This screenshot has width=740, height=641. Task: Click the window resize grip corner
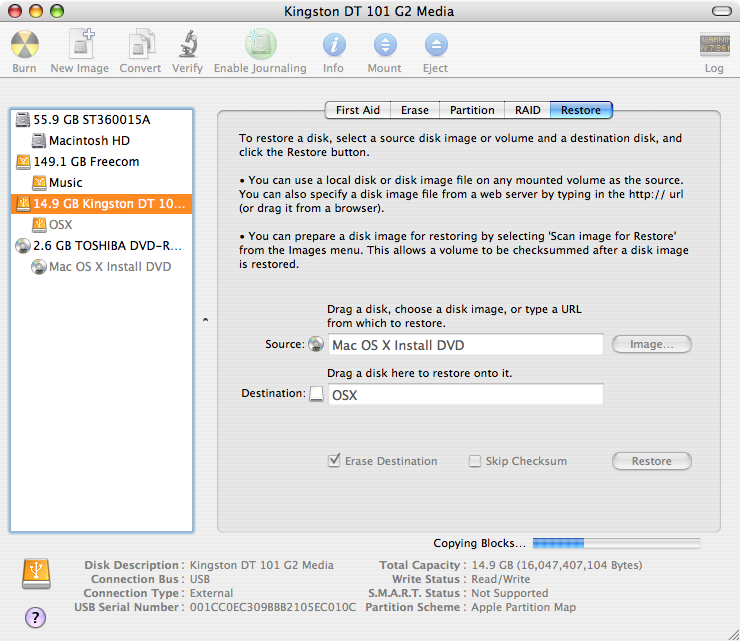[x=733, y=634]
